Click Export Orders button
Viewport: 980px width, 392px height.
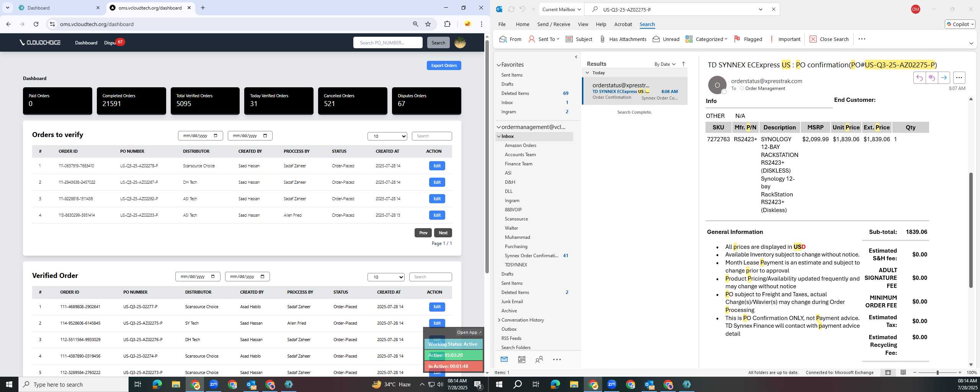point(444,65)
